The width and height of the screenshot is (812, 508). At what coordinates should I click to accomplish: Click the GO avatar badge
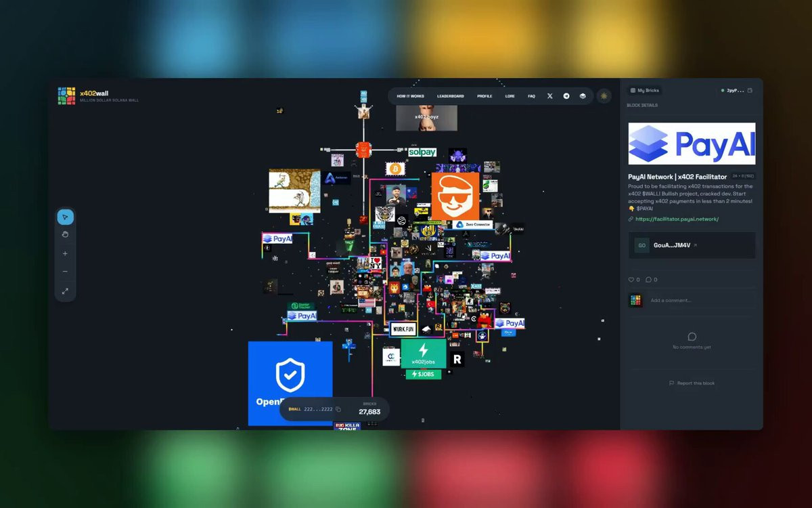pos(641,245)
